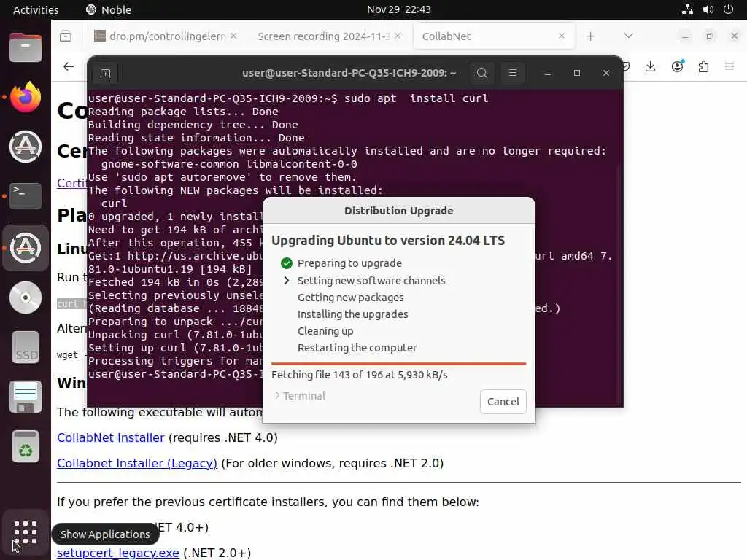
Task: Click the upgrade progress bar
Action: coord(399,364)
